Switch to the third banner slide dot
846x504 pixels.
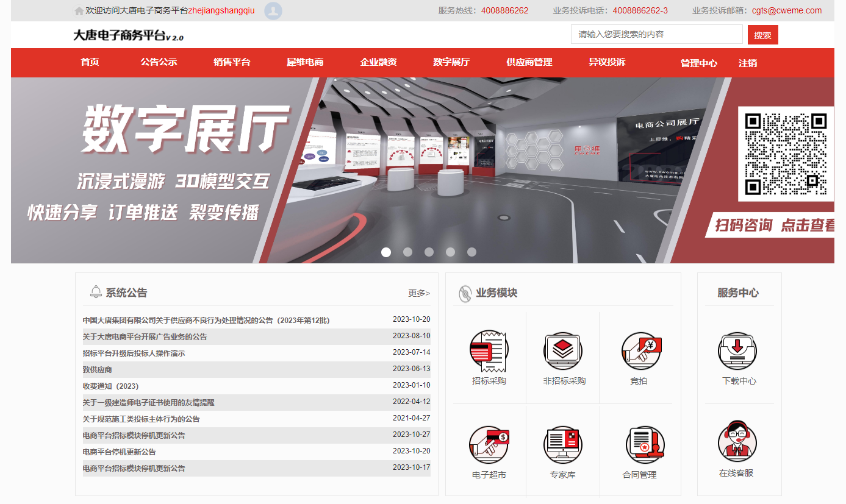[x=429, y=252]
